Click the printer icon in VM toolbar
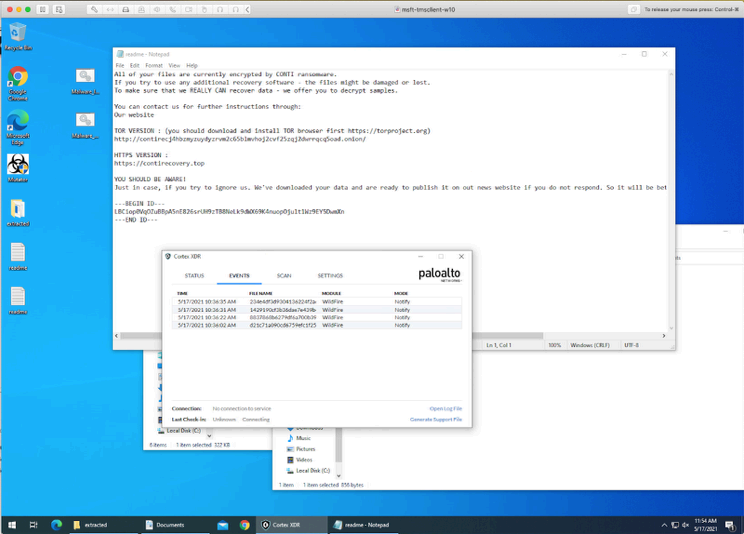744x534 pixels. point(126,9)
